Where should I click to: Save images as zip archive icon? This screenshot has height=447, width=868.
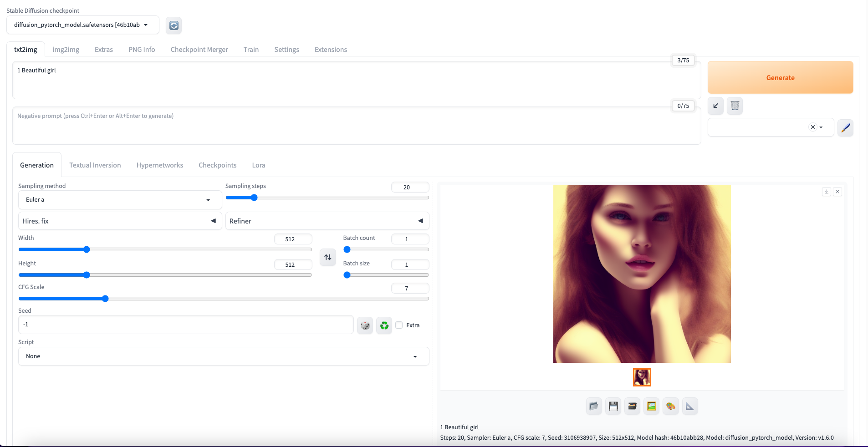tap(632, 406)
